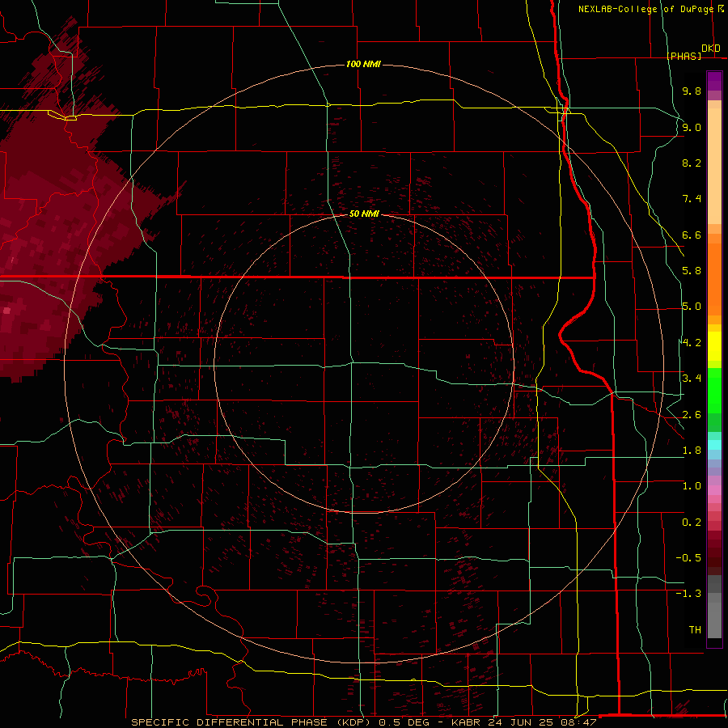Click the [PHAS] units label
The height and width of the screenshot is (728, 728).
tap(684, 56)
